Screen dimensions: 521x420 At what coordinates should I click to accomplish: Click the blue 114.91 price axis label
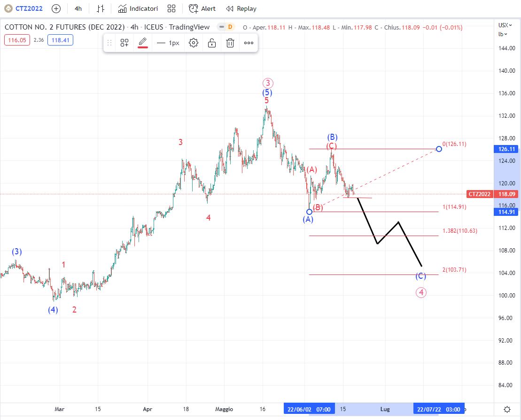pyautogui.click(x=506, y=212)
